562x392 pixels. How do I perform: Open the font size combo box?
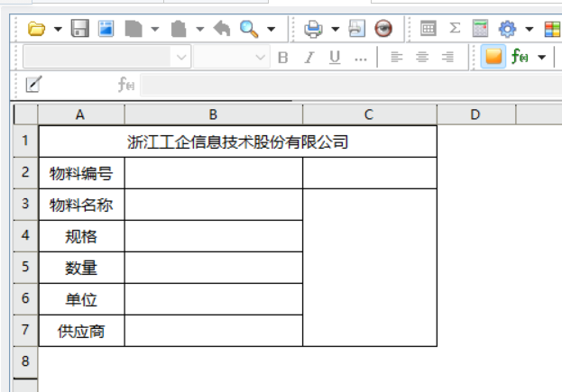click(232, 57)
